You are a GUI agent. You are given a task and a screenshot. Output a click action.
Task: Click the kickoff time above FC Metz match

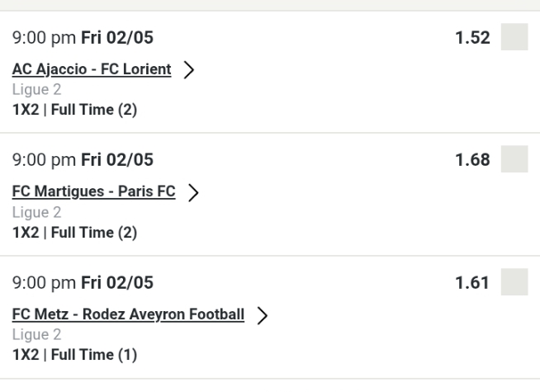pyautogui.click(x=83, y=282)
